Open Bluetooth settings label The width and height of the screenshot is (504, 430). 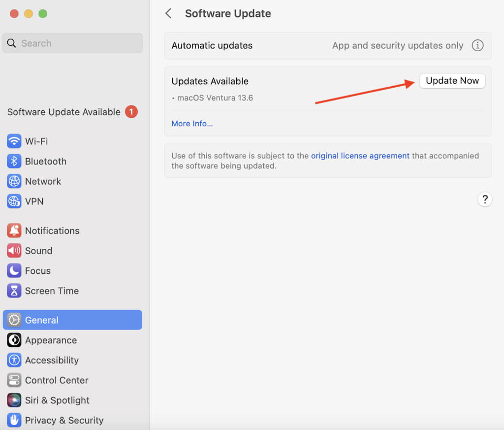(x=46, y=161)
